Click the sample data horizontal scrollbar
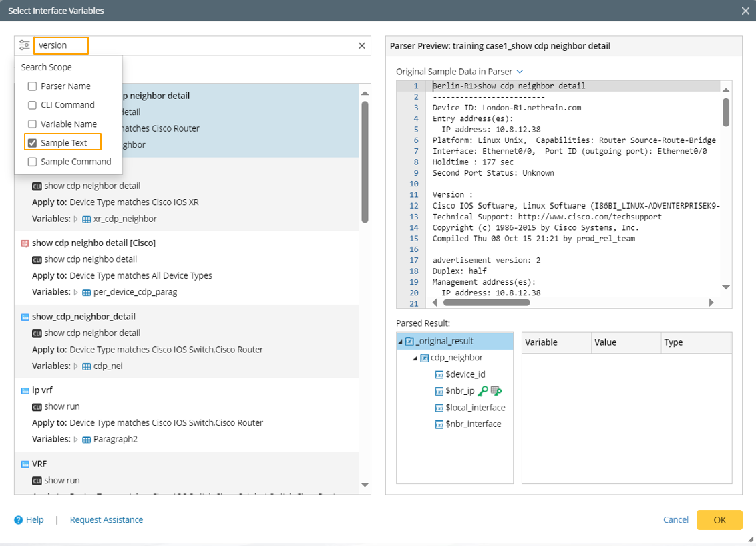The width and height of the screenshot is (756, 546). coord(486,302)
